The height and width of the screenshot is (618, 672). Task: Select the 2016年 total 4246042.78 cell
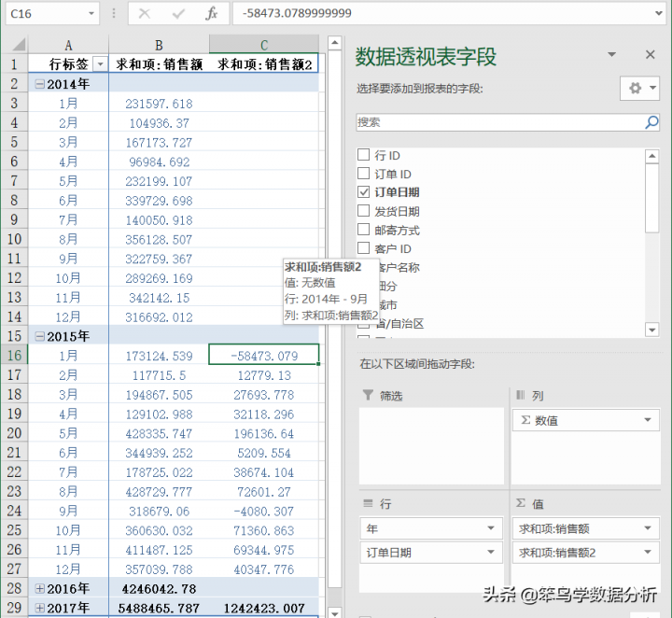click(159, 589)
